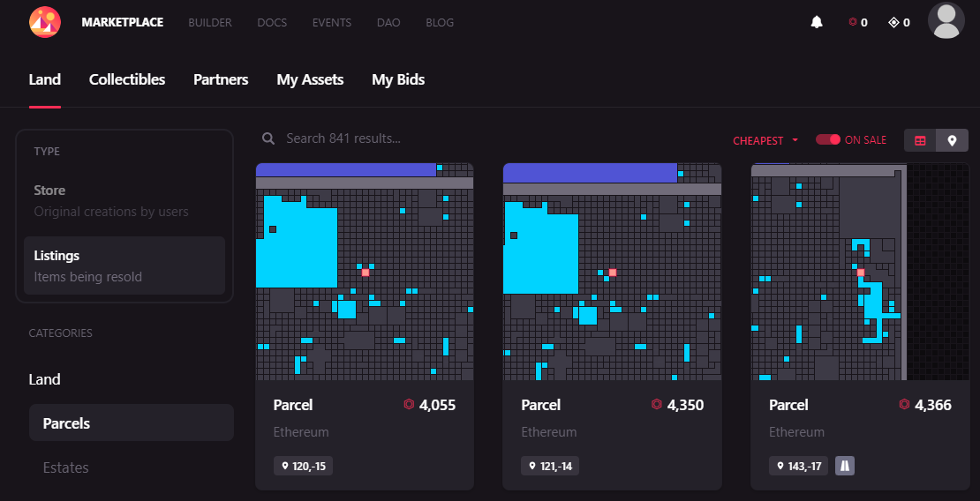Click the MANA balance icon

coord(853,22)
